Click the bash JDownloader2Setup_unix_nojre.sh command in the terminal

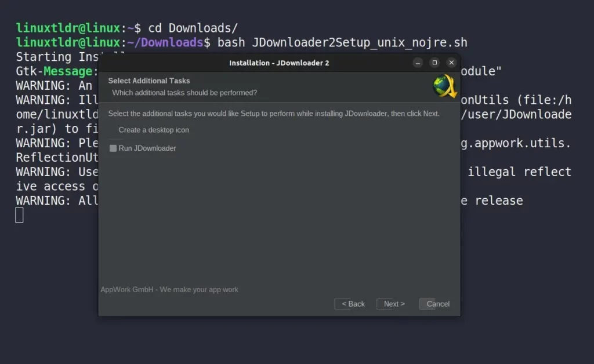[342, 42]
